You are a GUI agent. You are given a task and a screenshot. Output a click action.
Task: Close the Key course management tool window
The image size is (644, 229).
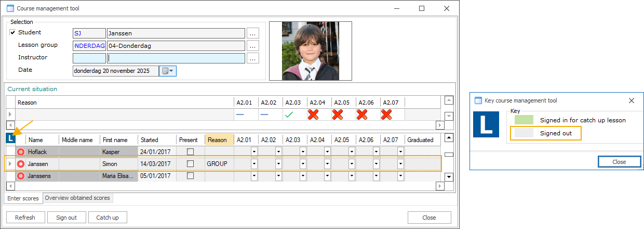point(631,100)
